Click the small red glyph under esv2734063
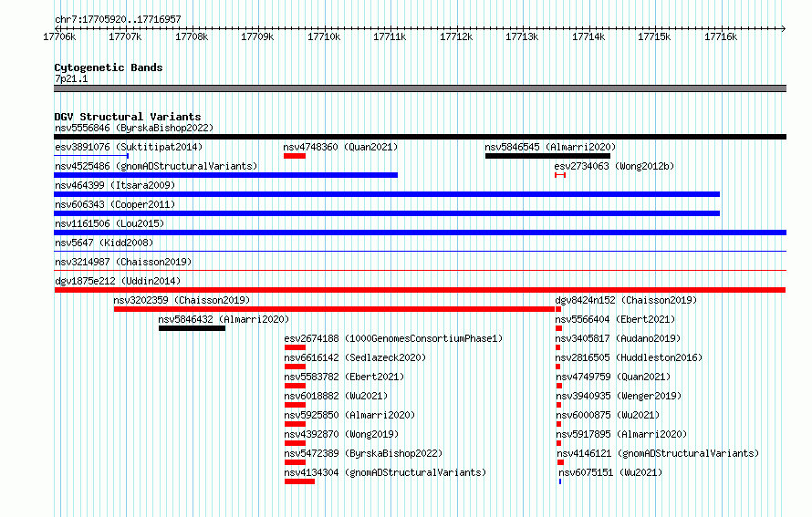Screen dimensions: 812x517 click(560, 175)
